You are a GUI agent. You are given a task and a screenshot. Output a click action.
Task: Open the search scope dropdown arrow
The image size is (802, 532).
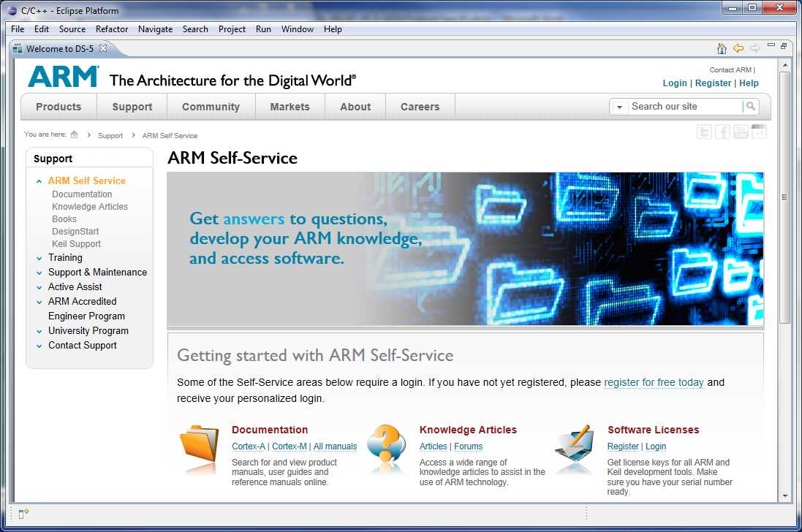pyautogui.click(x=619, y=107)
